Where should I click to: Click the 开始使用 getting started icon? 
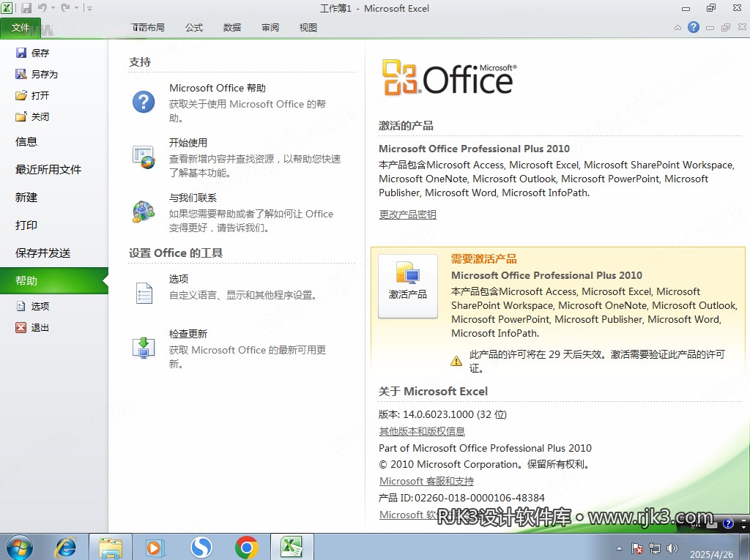pos(144,157)
